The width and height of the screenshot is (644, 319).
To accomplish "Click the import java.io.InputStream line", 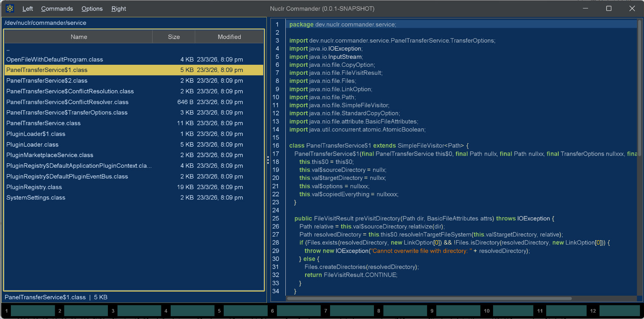I will (x=326, y=57).
